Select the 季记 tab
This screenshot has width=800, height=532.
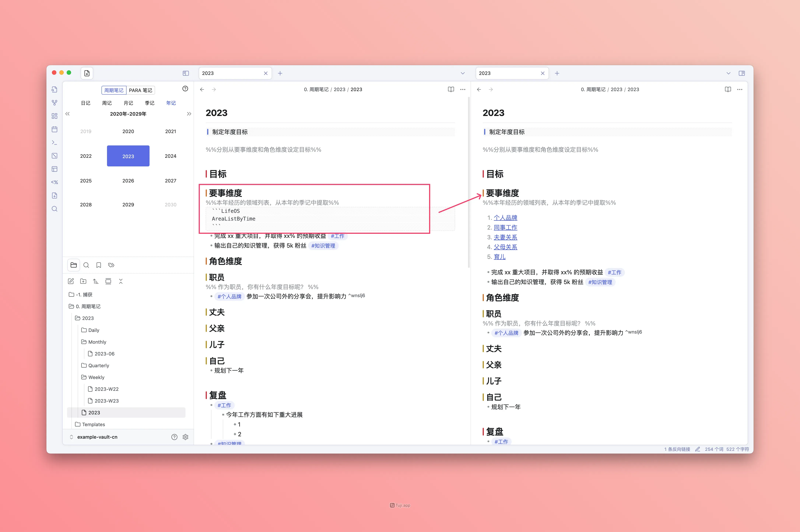pos(149,103)
